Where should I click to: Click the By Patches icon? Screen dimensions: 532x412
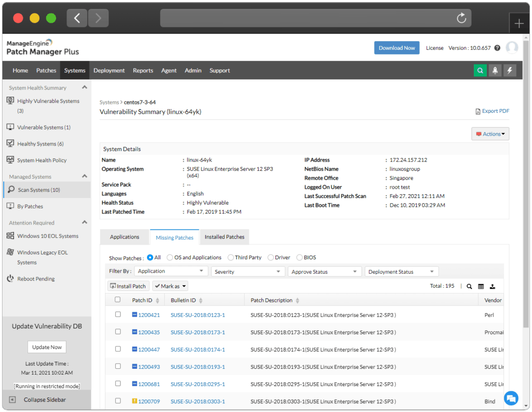click(10, 206)
